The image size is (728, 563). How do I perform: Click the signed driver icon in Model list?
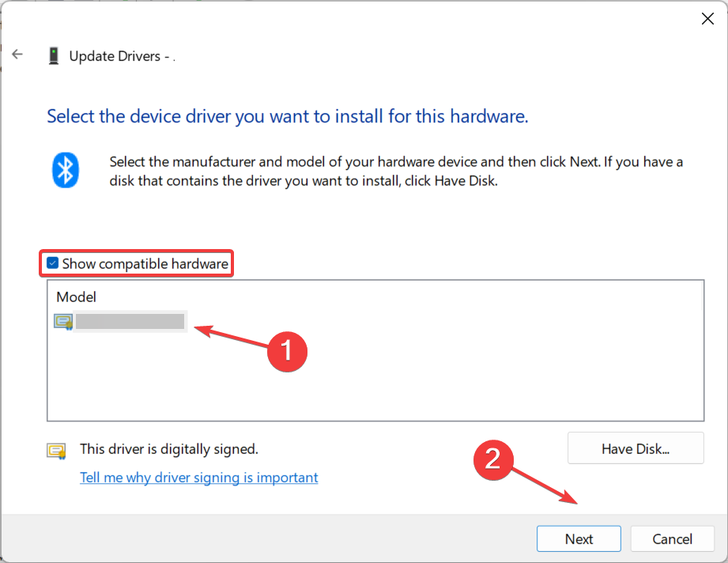click(x=63, y=321)
